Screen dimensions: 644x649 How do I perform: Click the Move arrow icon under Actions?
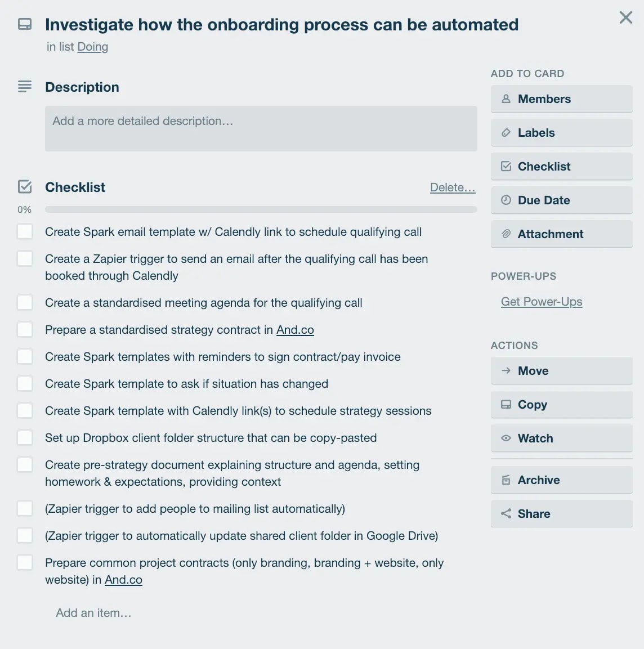(507, 370)
